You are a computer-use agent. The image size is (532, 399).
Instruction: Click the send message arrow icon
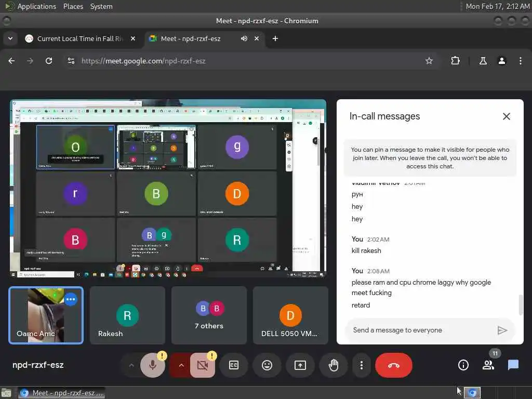tap(502, 330)
